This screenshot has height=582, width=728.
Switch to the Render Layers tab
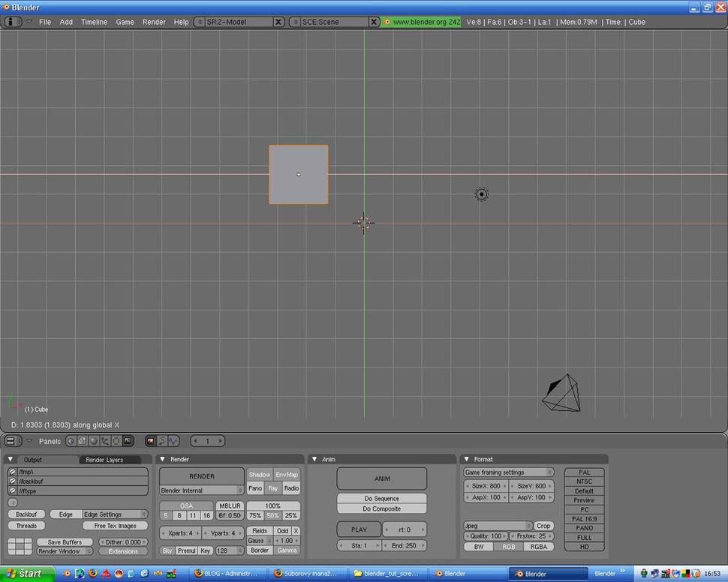tap(110, 460)
